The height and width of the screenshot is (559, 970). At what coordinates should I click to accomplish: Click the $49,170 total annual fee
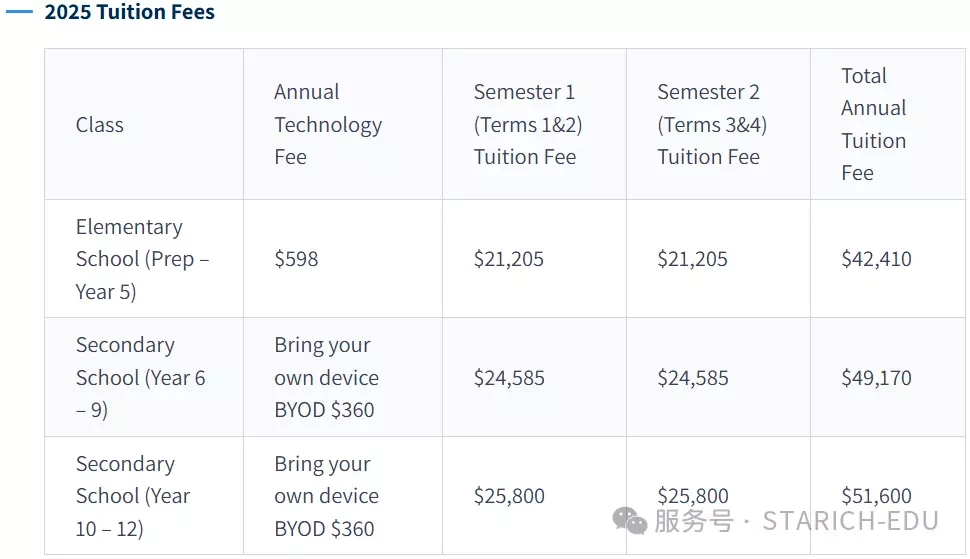click(876, 377)
